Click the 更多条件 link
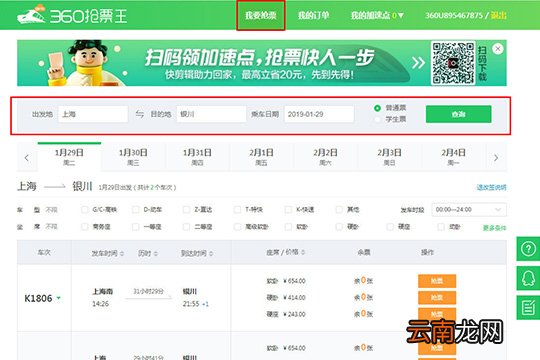540x360 pixels. (495, 228)
